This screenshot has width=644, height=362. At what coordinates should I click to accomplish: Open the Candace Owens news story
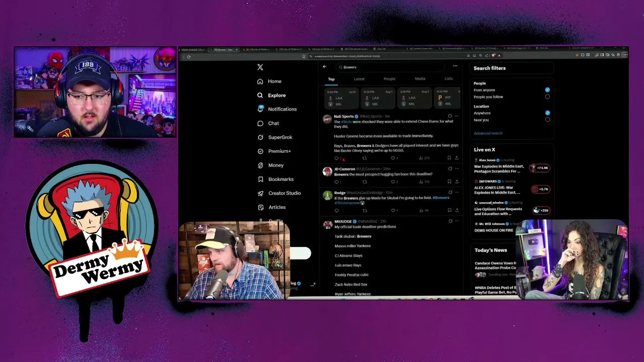tap(495, 269)
